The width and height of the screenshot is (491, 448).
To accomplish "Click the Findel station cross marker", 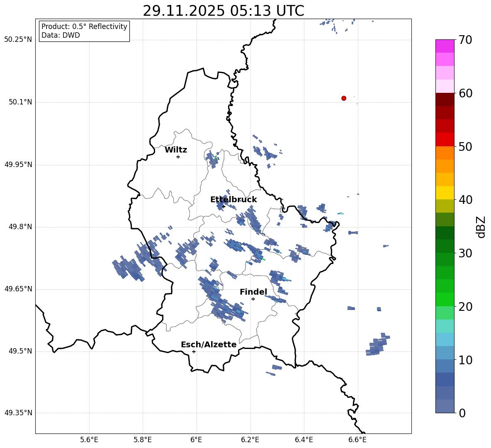I will click(x=253, y=299).
